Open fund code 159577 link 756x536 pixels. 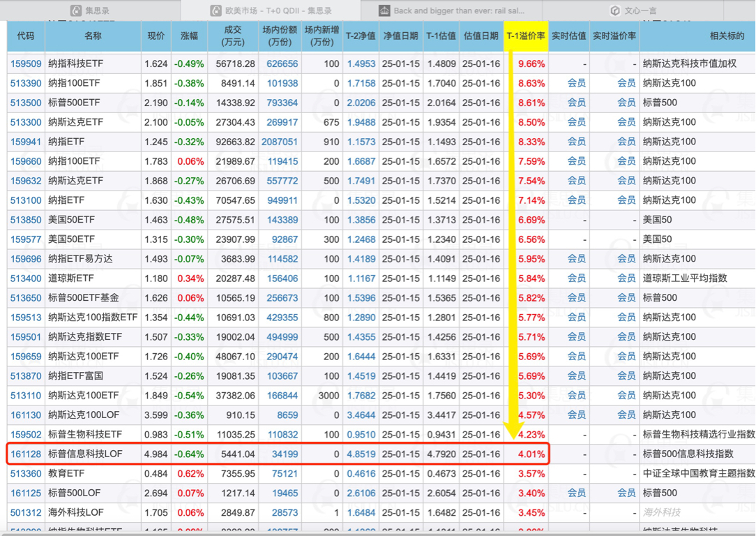(26, 239)
